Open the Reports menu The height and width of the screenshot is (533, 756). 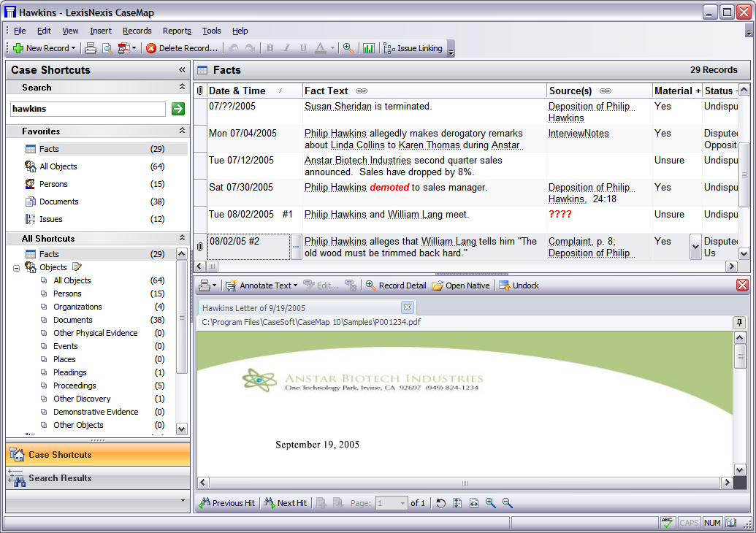coord(177,31)
